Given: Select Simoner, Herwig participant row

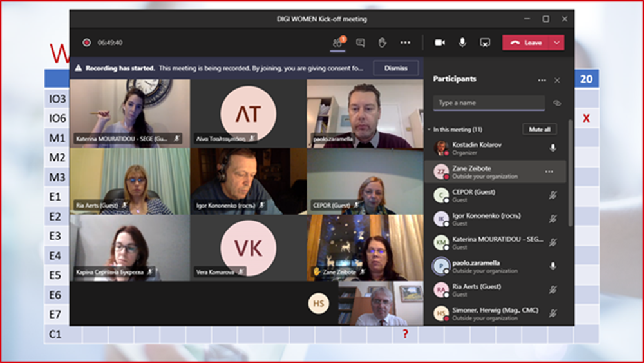Looking at the screenshot, I should (x=495, y=313).
